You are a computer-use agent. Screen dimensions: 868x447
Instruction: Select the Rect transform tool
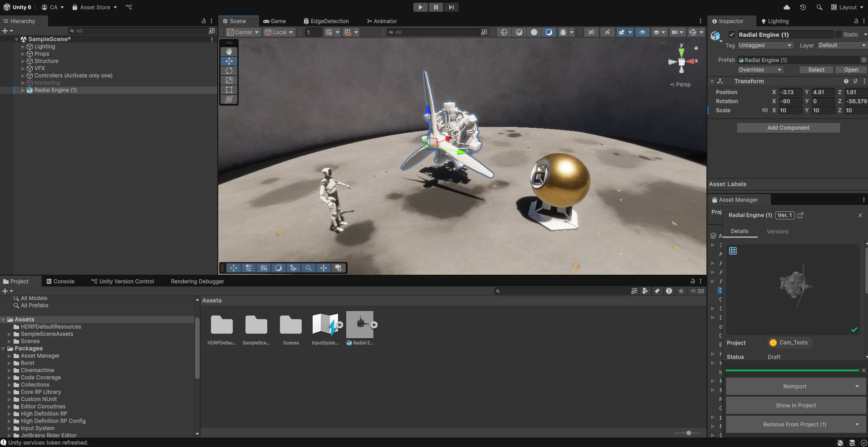pos(229,90)
